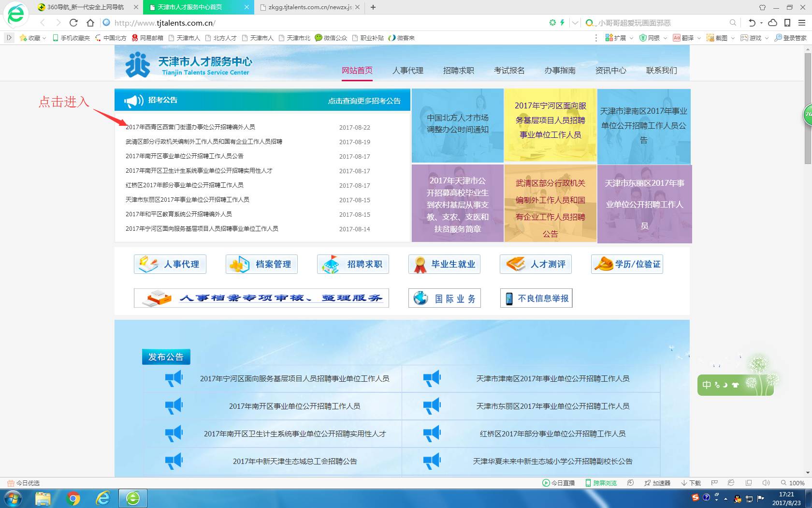Viewport: 812px width, 508px height.
Task: Click the 不良信息举报 phone icon button
Action: point(536,298)
